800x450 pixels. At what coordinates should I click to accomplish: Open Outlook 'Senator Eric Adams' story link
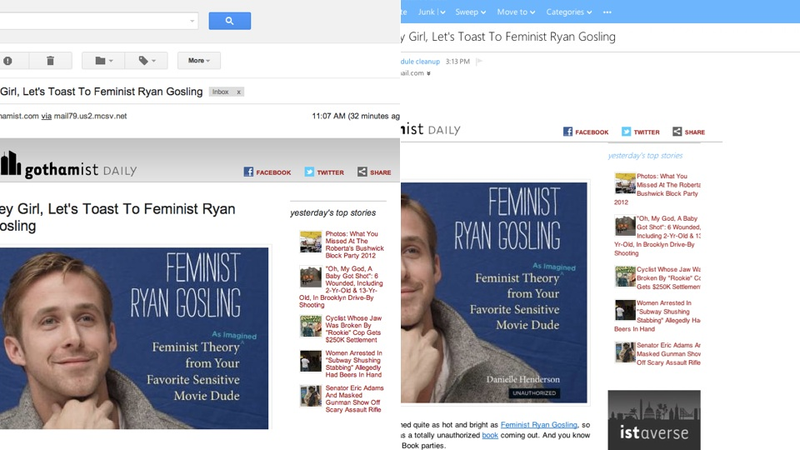[668, 354]
